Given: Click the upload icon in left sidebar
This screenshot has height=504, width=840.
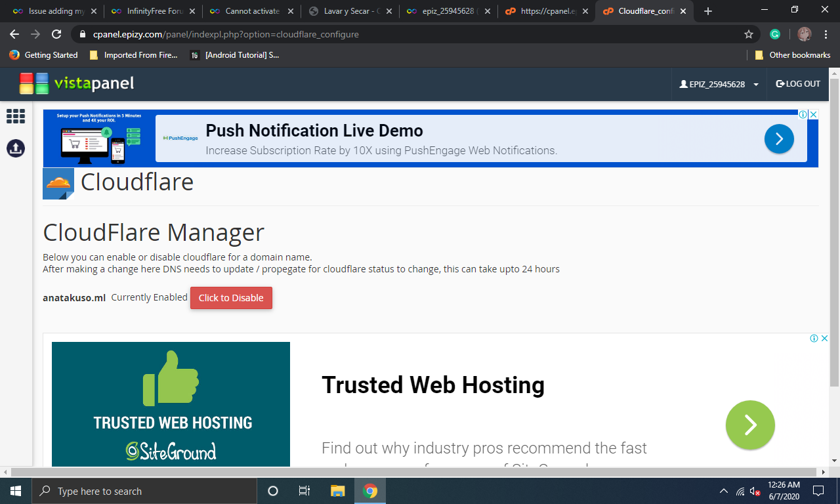Looking at the screenshot, I should coord(16,148).
